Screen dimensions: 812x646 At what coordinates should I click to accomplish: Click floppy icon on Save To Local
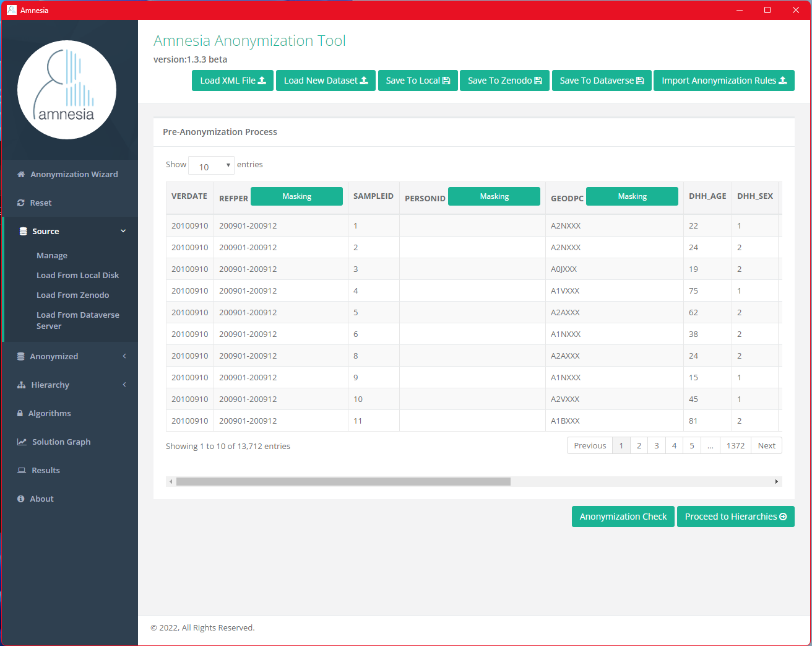point(446,81)
